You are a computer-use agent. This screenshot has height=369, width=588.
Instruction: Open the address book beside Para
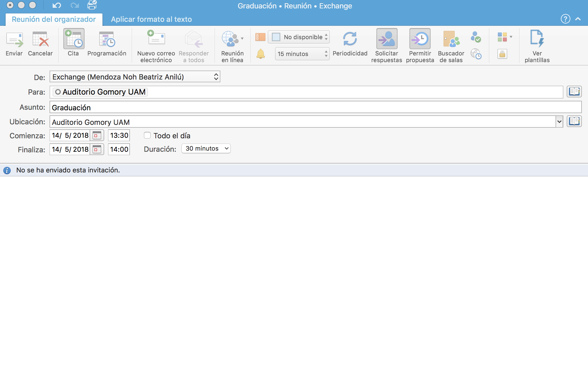point(574,92)
